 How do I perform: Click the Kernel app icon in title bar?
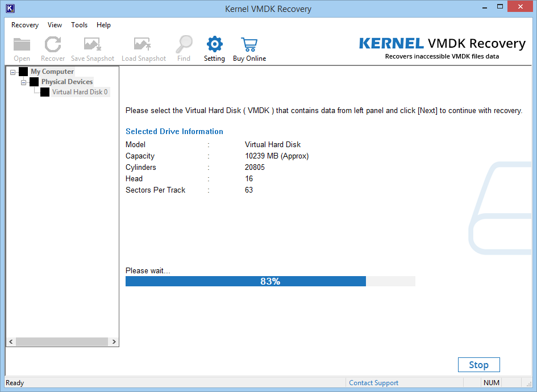tap(10, 8)
